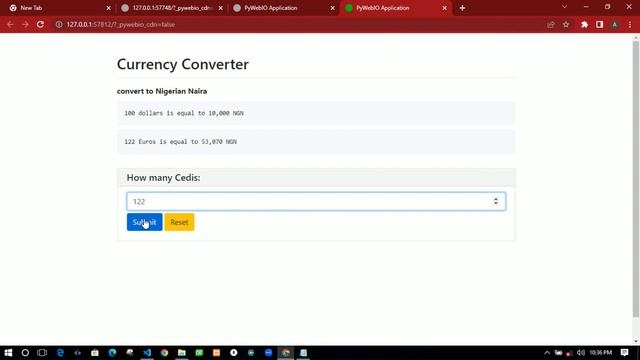Viewport: 640px width, 360px height.
Task: Focus the How many Cedis number field
Action: (316, 201)
